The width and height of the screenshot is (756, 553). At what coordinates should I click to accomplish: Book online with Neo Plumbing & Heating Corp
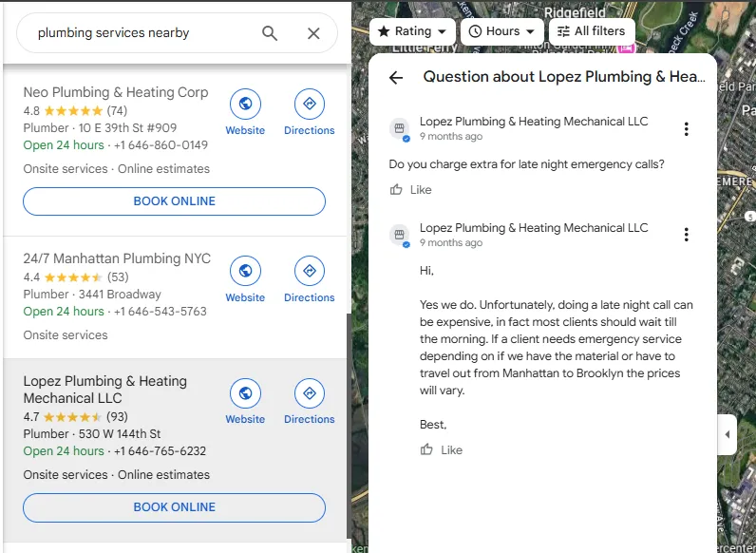click(x=174, y=201)
